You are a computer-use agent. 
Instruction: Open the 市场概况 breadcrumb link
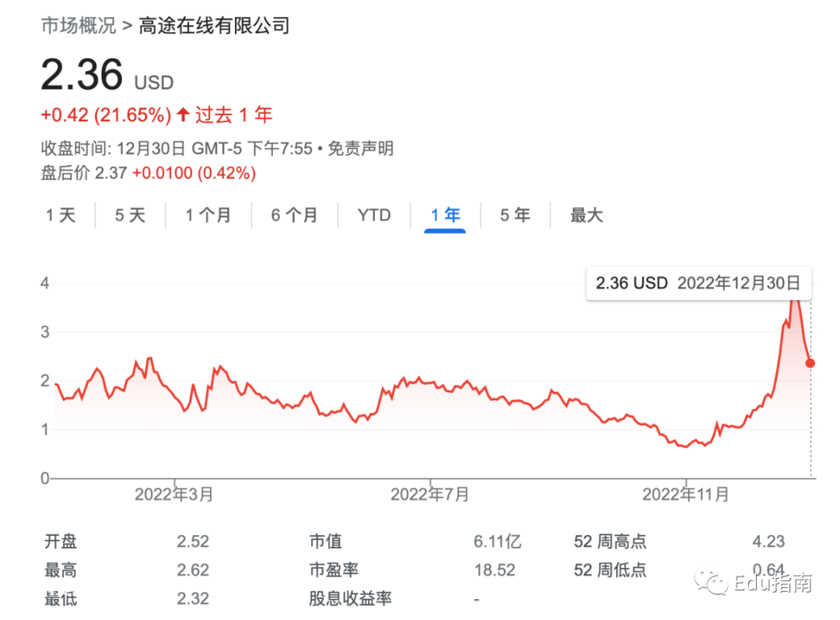point(79,25)
